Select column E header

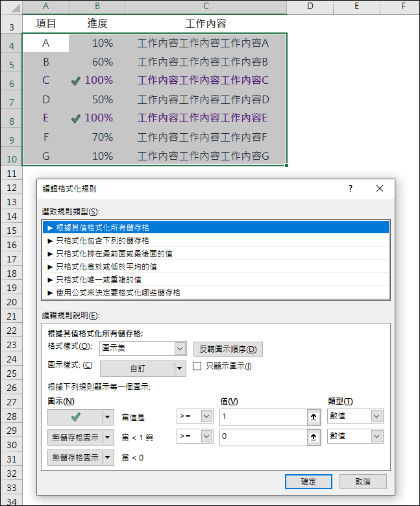coord(357,6)
